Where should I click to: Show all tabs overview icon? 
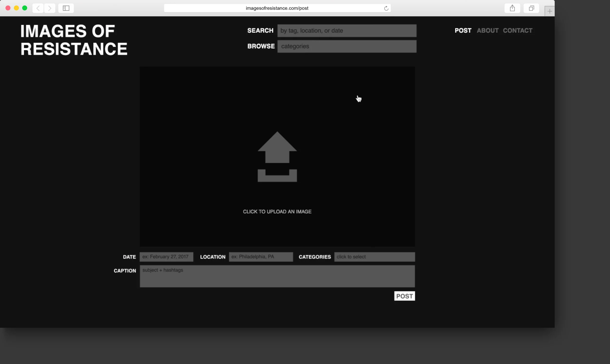[x=531, y=8]
